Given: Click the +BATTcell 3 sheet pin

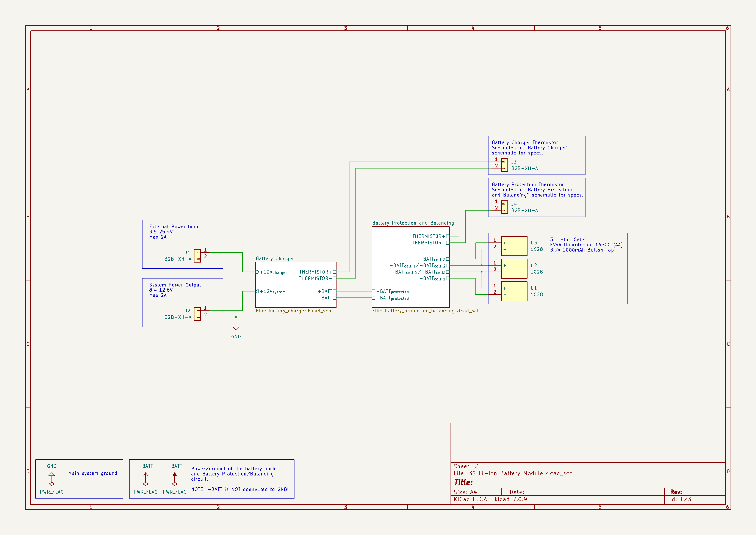Looking at the screenshot, I should point(434,259).
